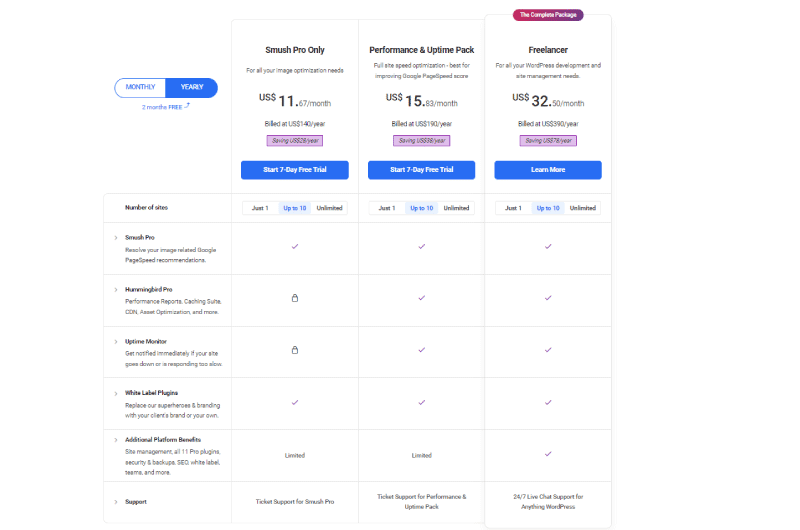This screenshot has height=530, width=800.
Task: Click the Additional Platform Benefits checkmark in Freelancer column
Action: point(548,454)
